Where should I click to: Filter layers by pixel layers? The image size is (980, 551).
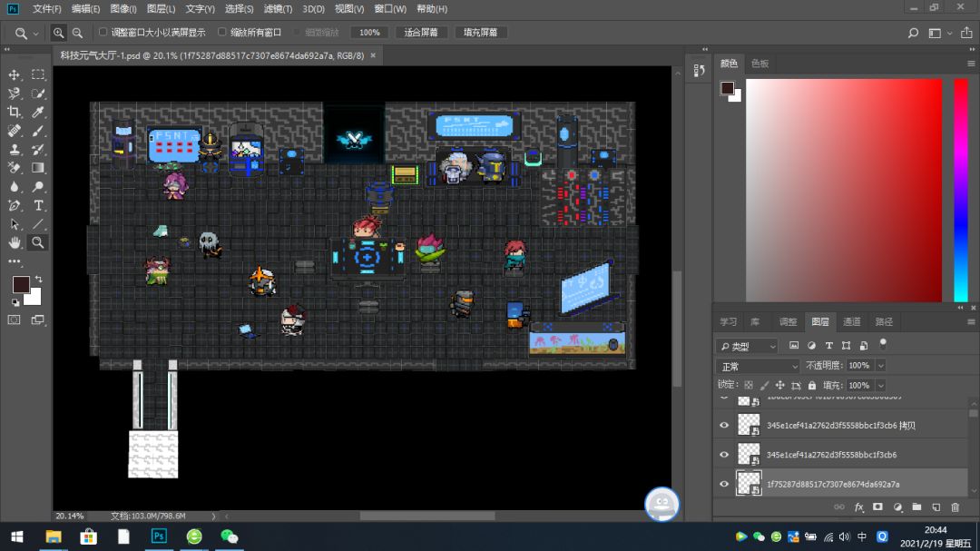tap(794, 345)
